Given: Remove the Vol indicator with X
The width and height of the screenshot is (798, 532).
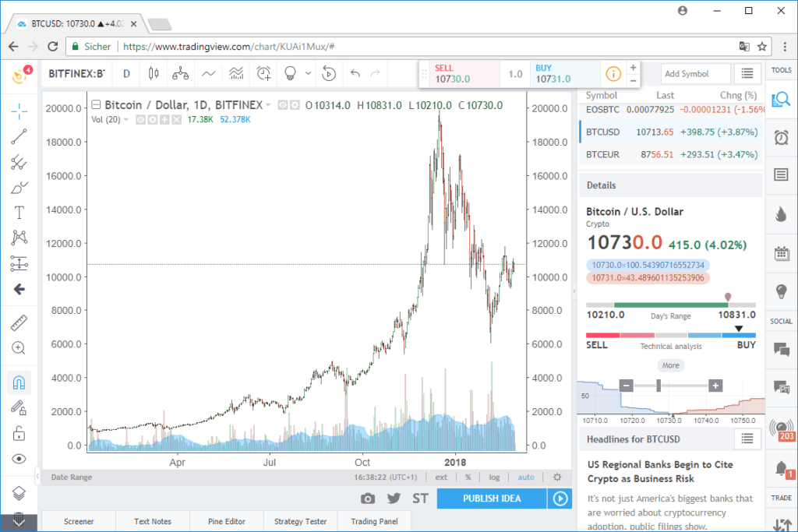Looking at the screenshot, I should [176, 119].
